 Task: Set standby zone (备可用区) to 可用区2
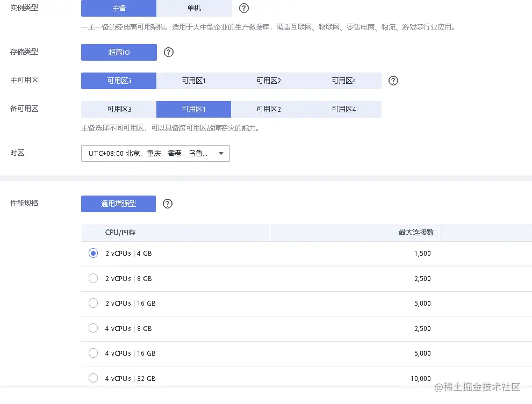coord(269,109)
